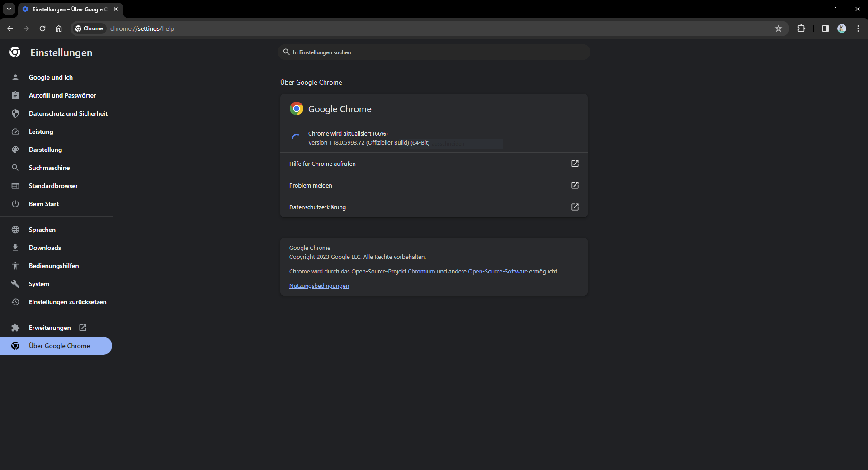
Task: Close the Einstellungen tab
Action: tap(116, 9)
